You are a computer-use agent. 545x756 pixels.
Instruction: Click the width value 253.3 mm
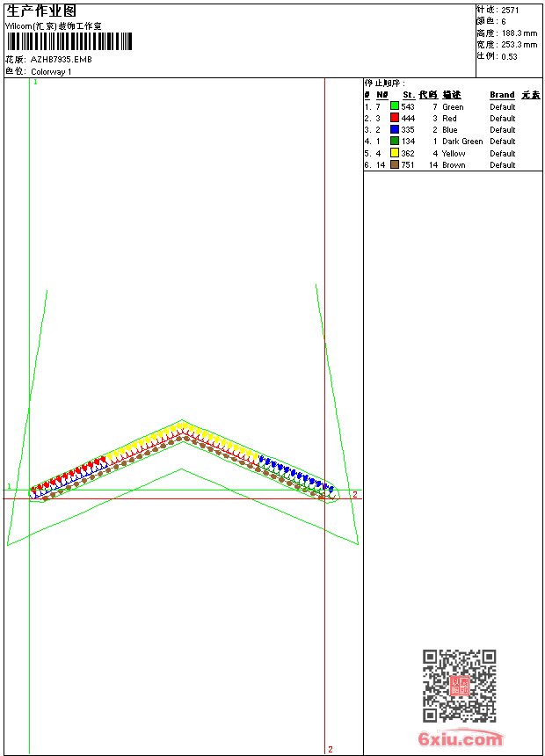(520, 44)
